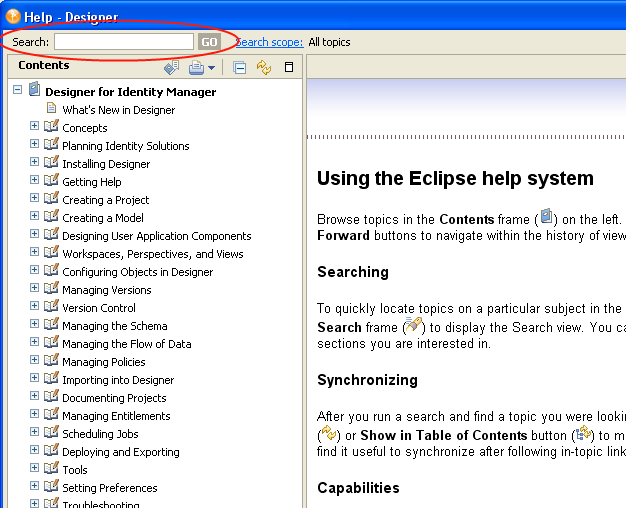Expand the Getting Help node
Viewport: 626px width, 508px height.
pos(34,179)
